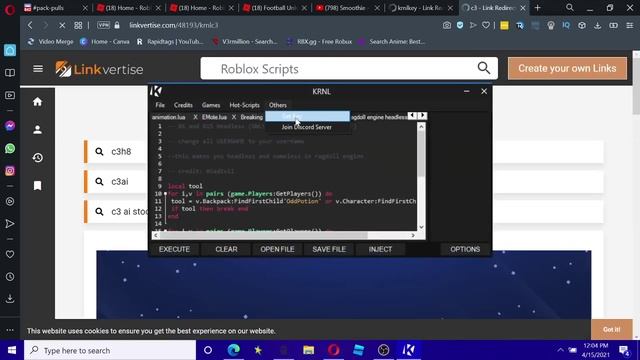640x360 pixels.
Task: Open KRNL Hot-Scripts menu
Action: click(244, 105)
